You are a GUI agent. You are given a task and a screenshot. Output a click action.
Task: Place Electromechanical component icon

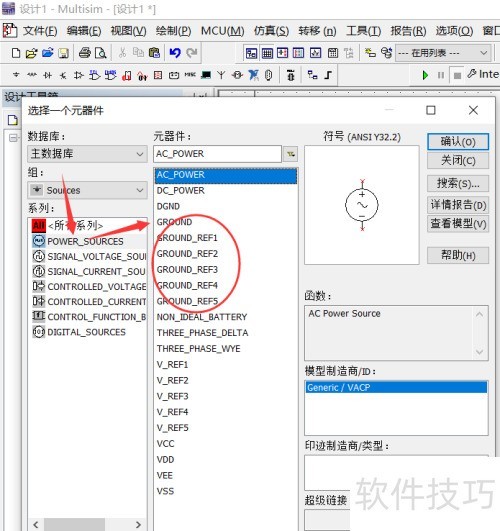[x=237, y=75]
